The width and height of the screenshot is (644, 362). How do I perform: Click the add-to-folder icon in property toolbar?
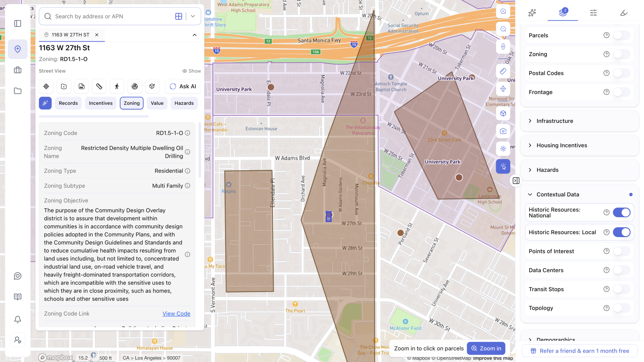pos(64,86)
